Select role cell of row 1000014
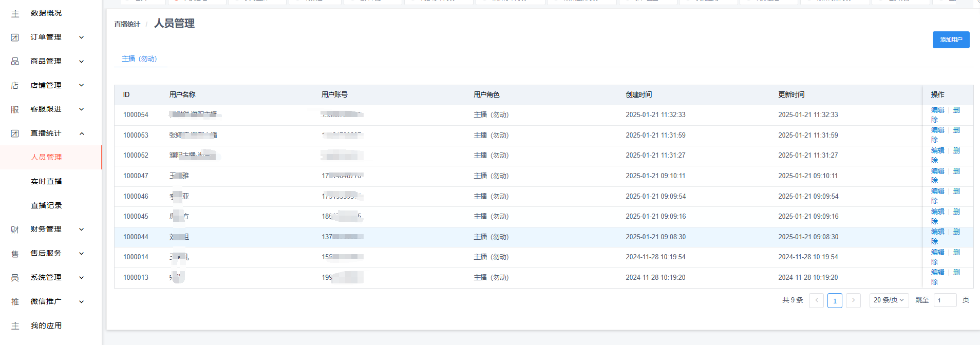 [x=491, y=257]
